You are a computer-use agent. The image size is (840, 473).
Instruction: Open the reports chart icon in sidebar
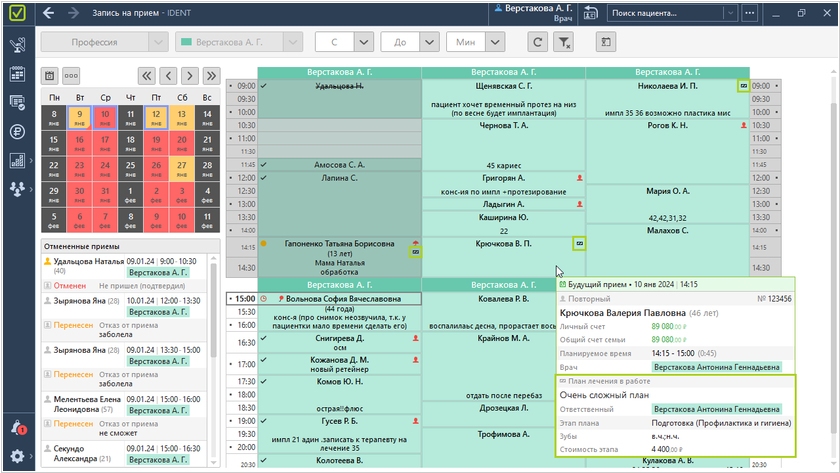(x=17, y=160)
